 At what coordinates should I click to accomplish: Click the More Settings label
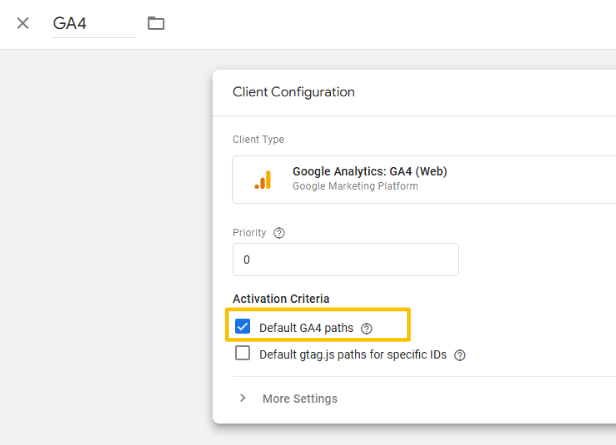[x=299, y=399]
